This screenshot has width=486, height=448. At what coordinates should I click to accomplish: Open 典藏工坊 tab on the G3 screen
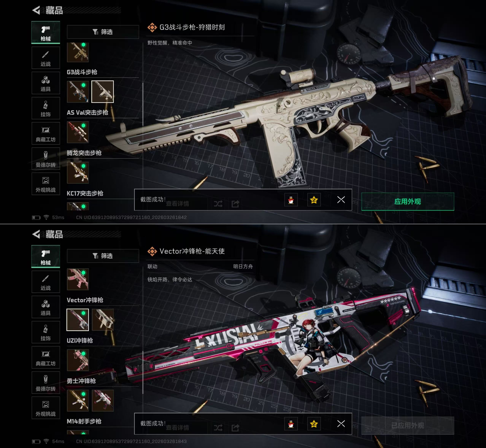46,134
